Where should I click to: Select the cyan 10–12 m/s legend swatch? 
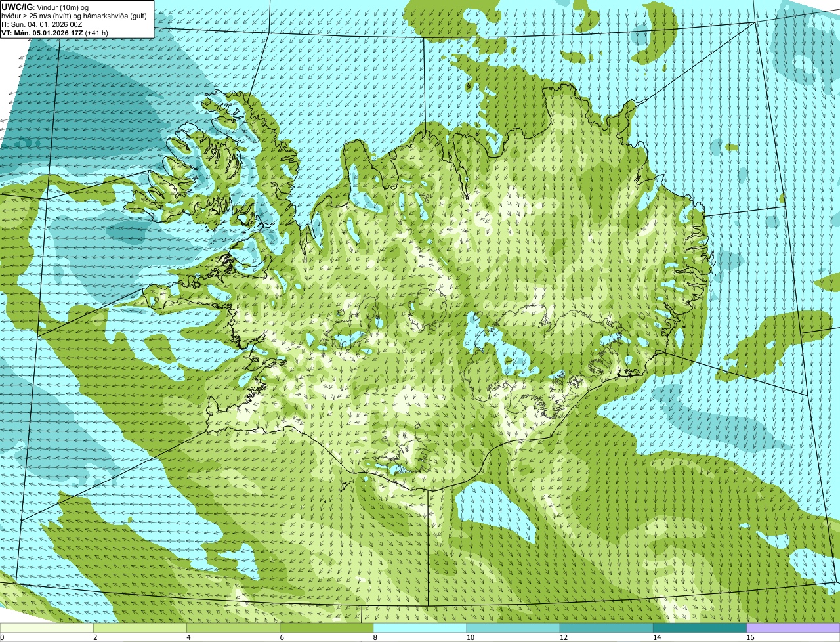tap(514, 628)
